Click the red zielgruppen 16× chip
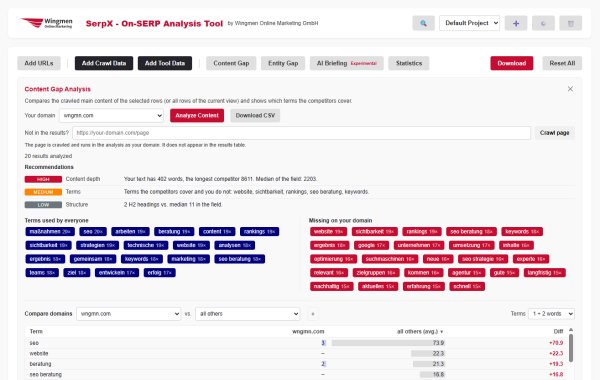The width and height of the screenshot is (600, 380). click(376, 273)
